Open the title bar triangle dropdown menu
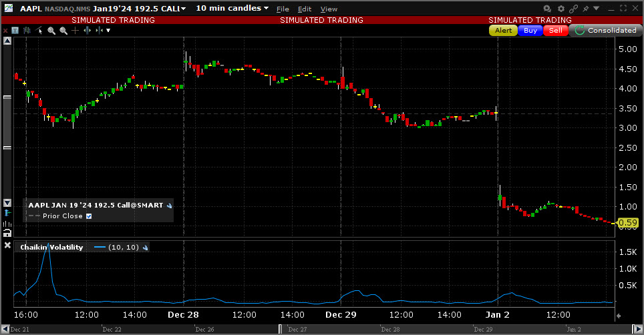 pyautogui.click(x=597, y=8)
